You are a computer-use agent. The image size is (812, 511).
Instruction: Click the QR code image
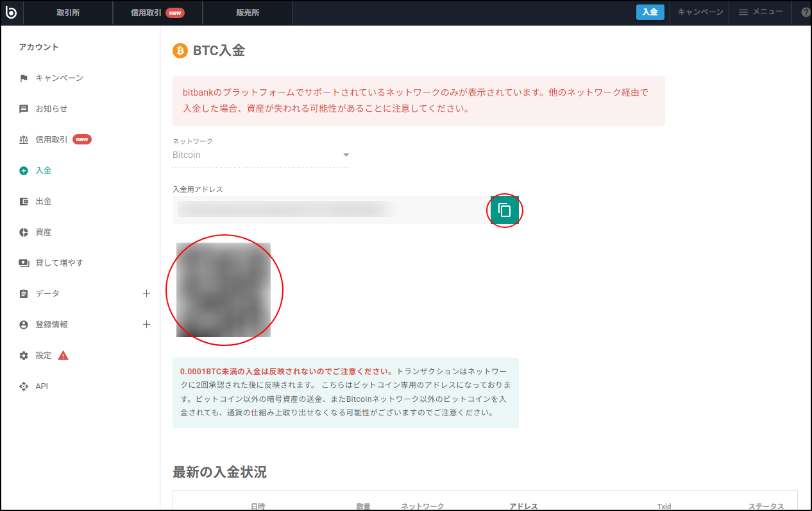pyautogui.click(x=223, y=290)
